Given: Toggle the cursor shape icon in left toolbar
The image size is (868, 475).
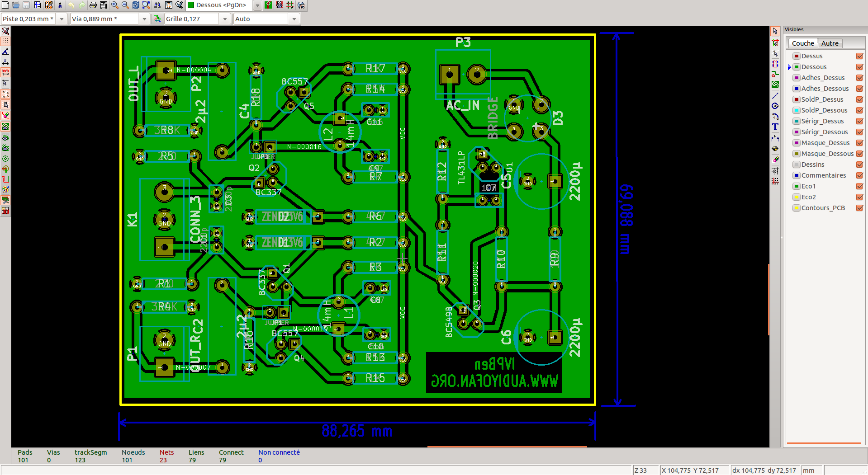Looking at the screenshot, I should pyautogui.click(x=5, y=83).
